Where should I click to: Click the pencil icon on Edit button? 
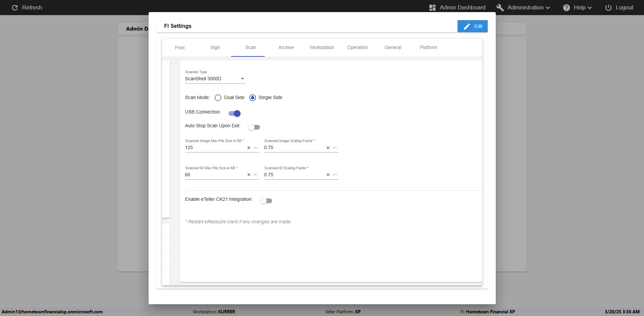click(467, 26)
